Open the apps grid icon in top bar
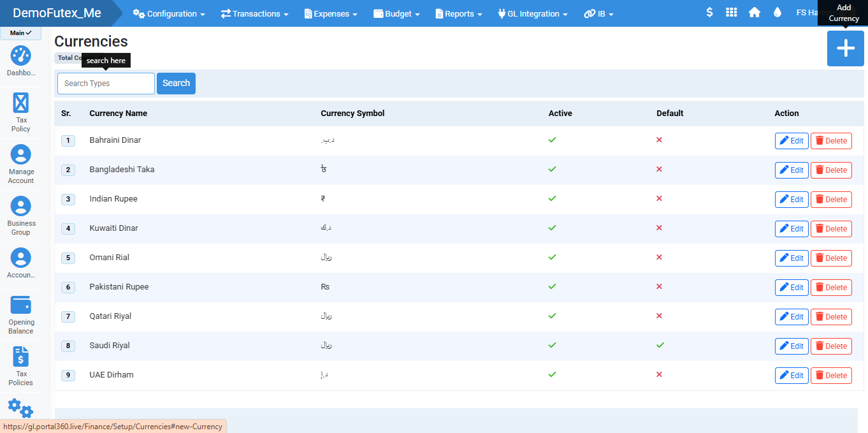 [x=732, y=12]
